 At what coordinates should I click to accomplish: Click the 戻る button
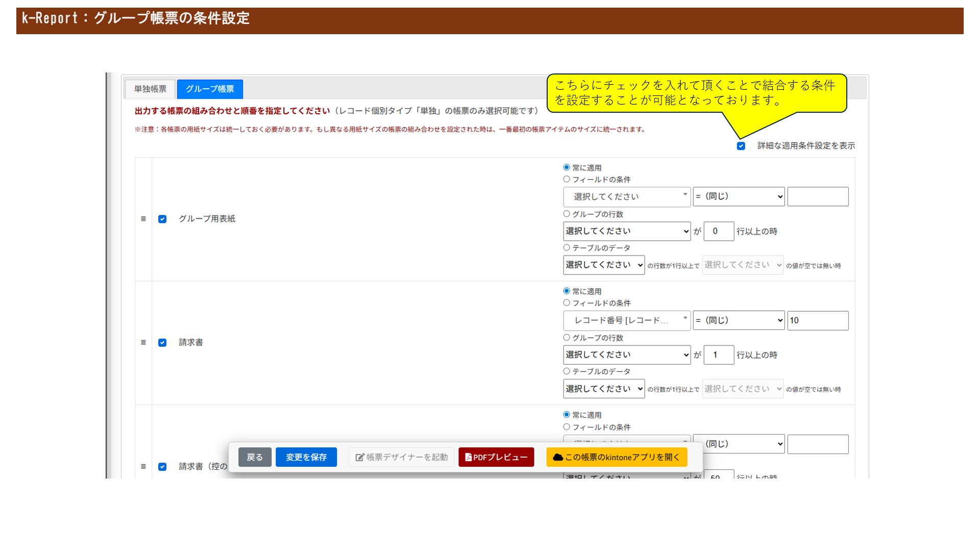point(255,457)
